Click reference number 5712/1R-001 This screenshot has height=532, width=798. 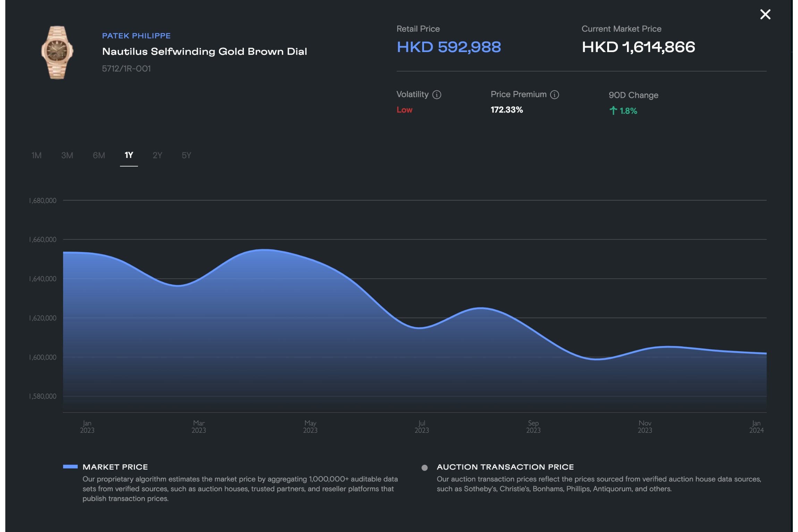point(126,68)
